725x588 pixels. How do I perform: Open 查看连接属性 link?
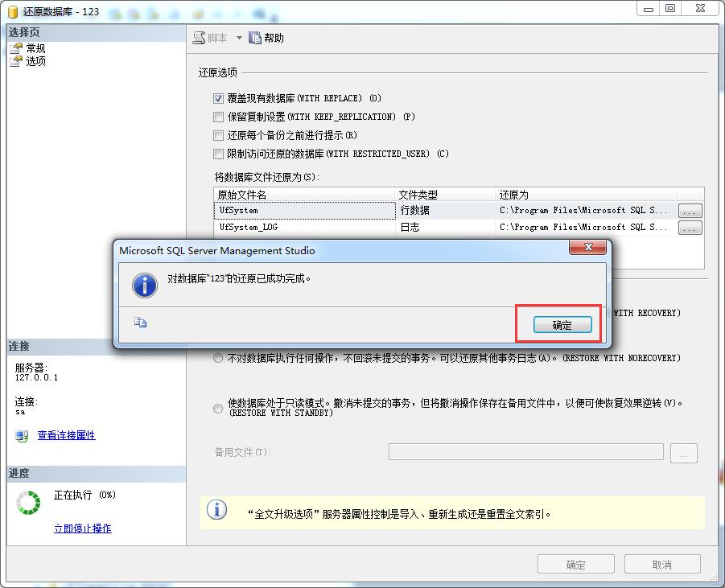click(x=66, y=435)
